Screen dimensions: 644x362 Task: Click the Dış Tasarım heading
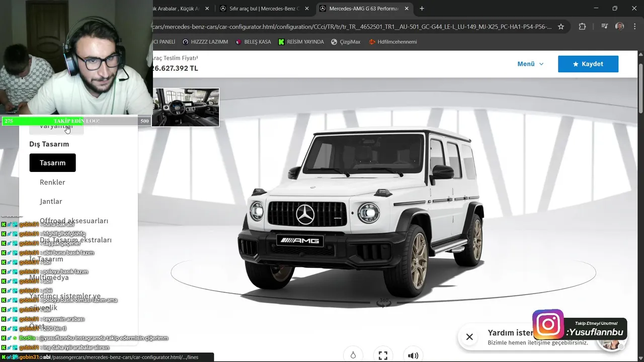49,144
